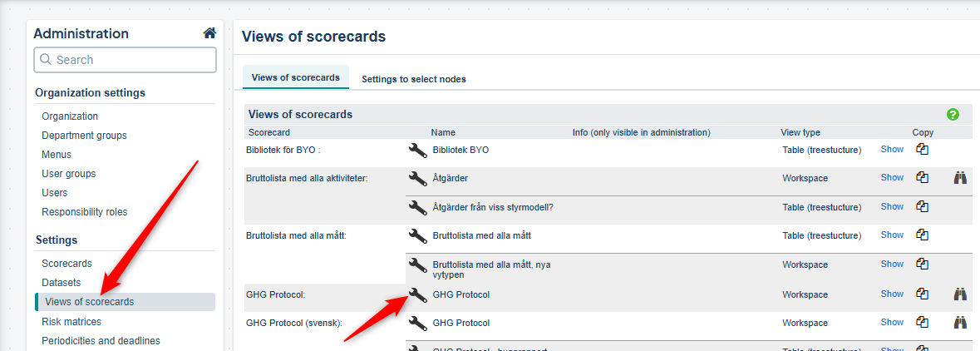
Task: Click the home icon in Administration panel
Action: (x=209, y=34)
